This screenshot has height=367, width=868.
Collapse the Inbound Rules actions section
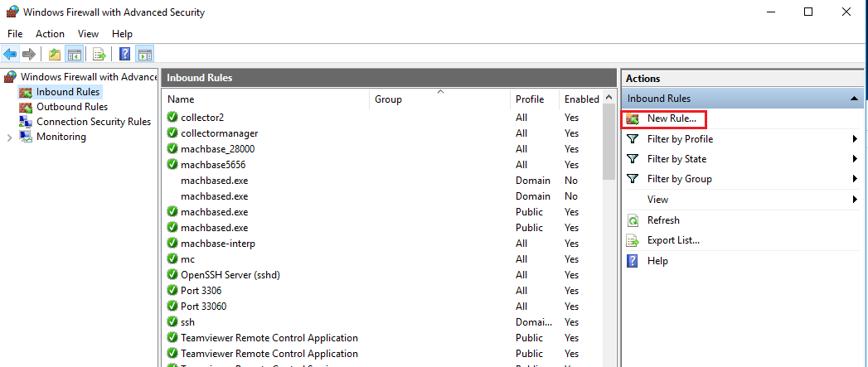click(854, 99)
